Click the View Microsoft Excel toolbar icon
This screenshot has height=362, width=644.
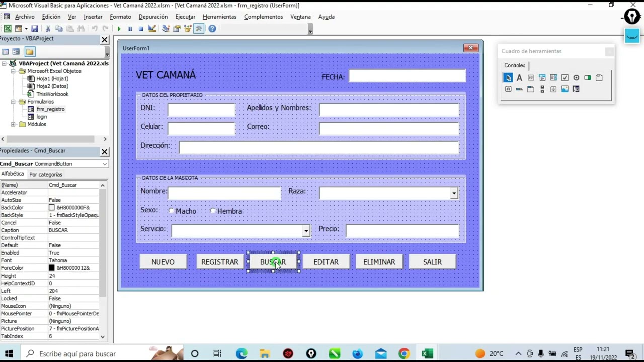click(x=8, y=29)
